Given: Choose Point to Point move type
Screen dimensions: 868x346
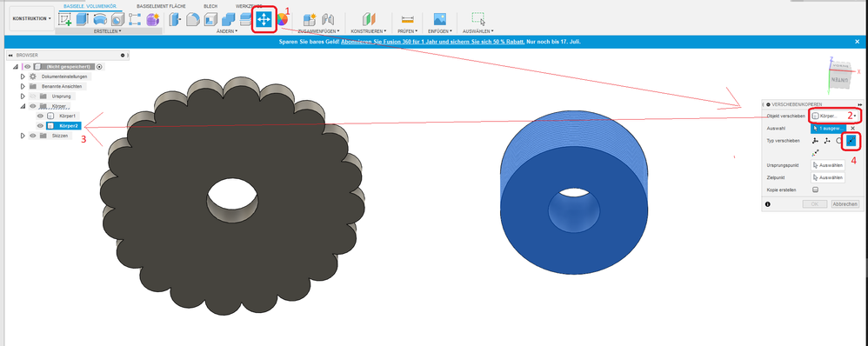Looking at the screenshot, I should 851,141.
